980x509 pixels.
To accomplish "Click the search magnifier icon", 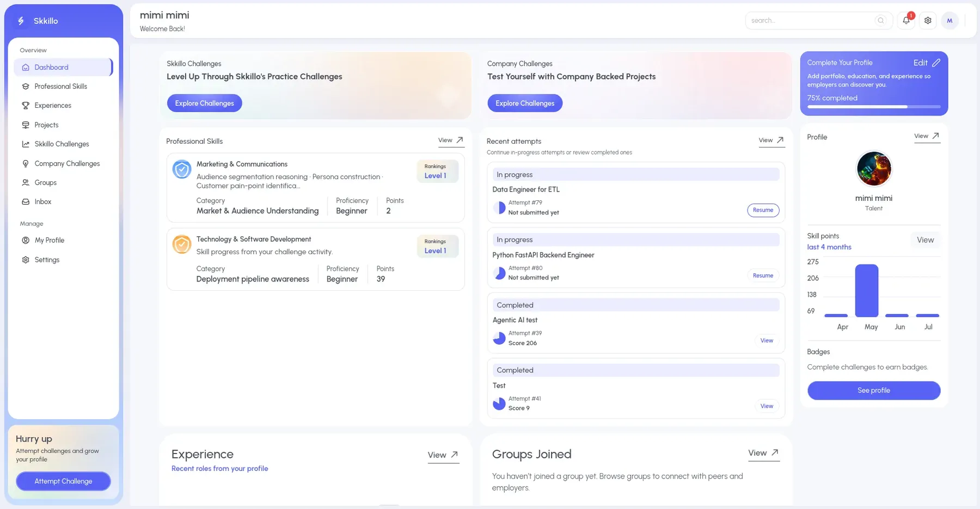I will (880, 20).
